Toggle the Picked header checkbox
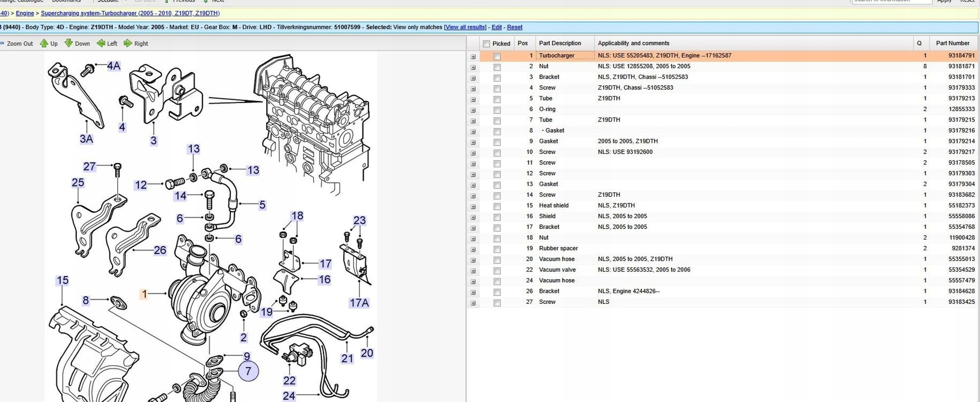Screen dimensions: 980x402 pyautogui.click(x=486, y=44)
